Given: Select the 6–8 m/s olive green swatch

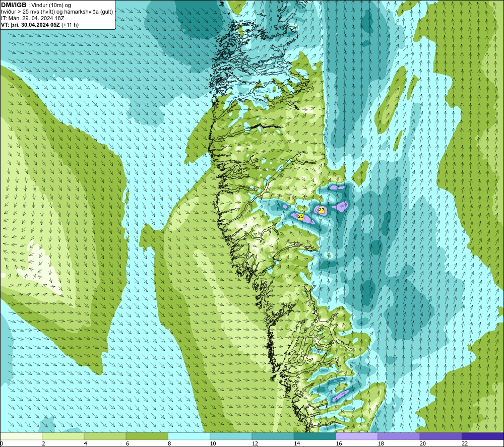Looking at the screenshot, I should (x=147, y=436).
